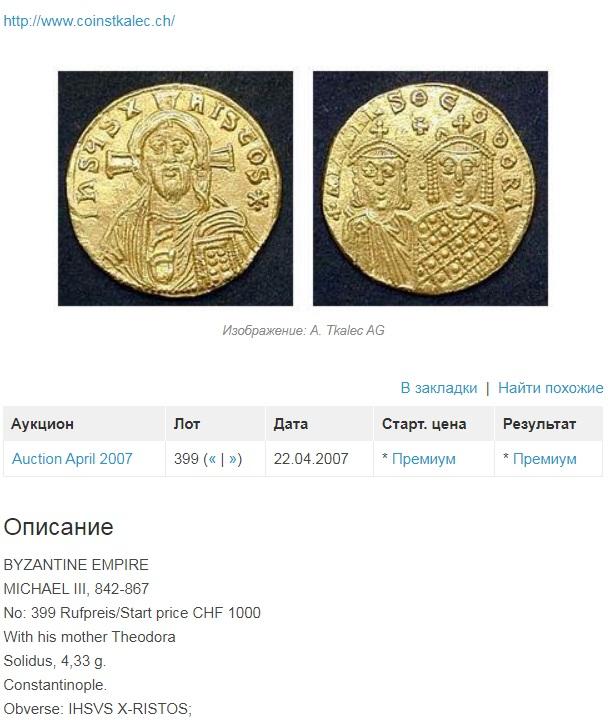This screenshot has width=608, height=720.
Task: Click the "Описание" section heading
Action: (x=58, y=527)
